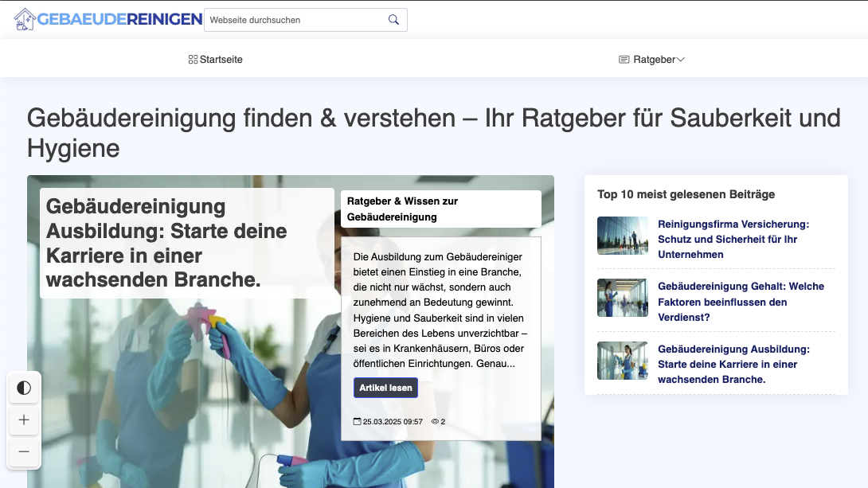Click the Artikel lesen button
This screenshot has height=488, width=868.
[x=385, y=388]
